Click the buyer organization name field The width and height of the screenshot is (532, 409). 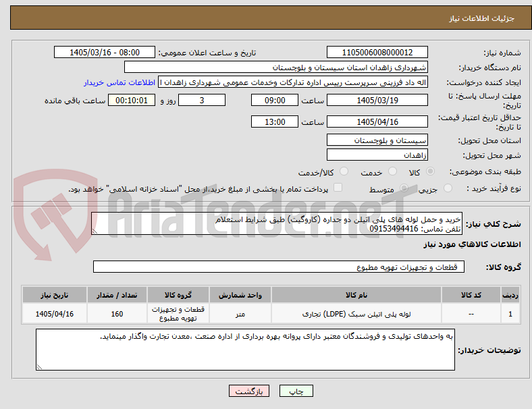pyautogui.click(x=276, y=67)
